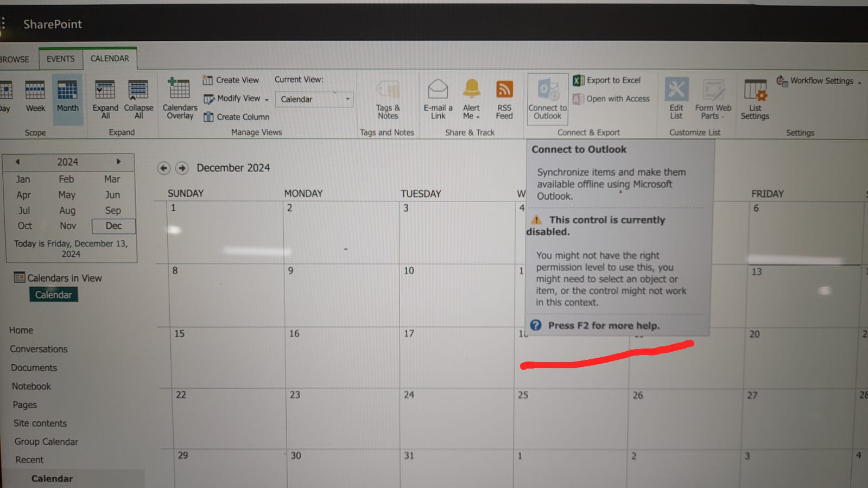Go to next year in date picker
The width and height of the screenshot is (868, 488).
click(118, 161)
